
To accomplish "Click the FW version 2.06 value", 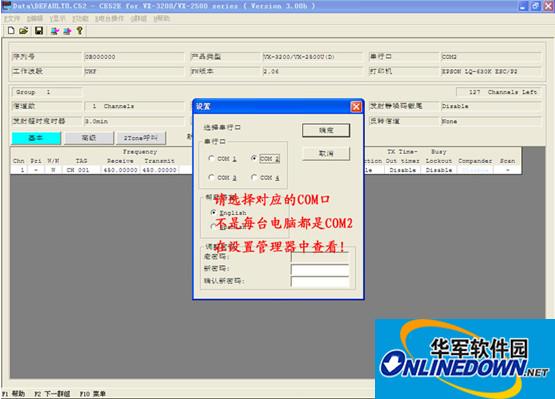I will point(312,71).
